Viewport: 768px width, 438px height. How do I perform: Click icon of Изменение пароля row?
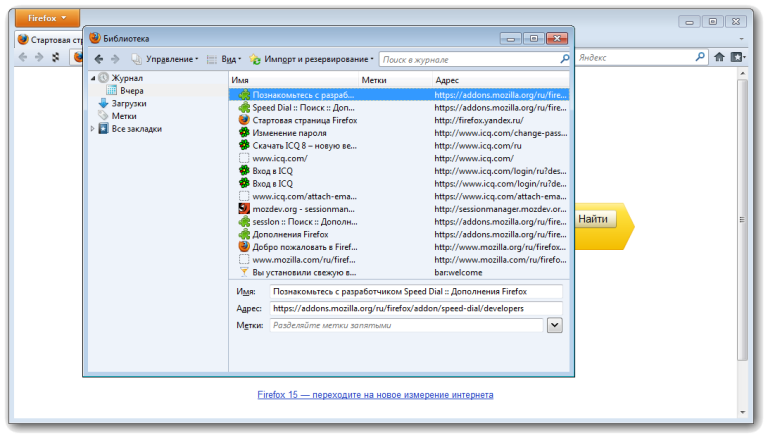coord(244,132)
